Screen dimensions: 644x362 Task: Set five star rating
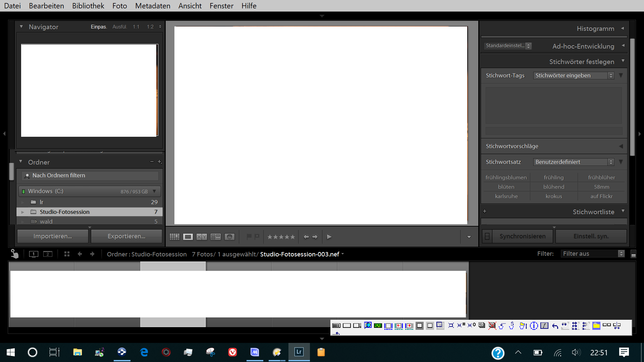tap(292, 237)
